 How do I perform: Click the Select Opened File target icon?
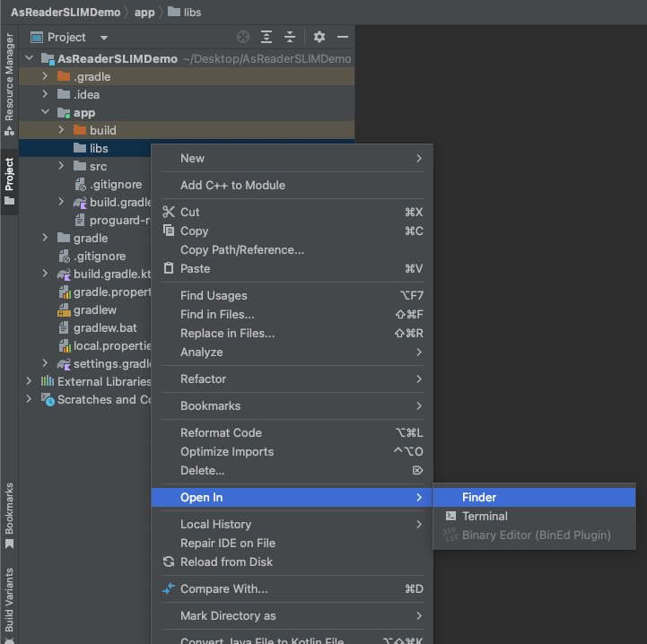pos(242,37)
